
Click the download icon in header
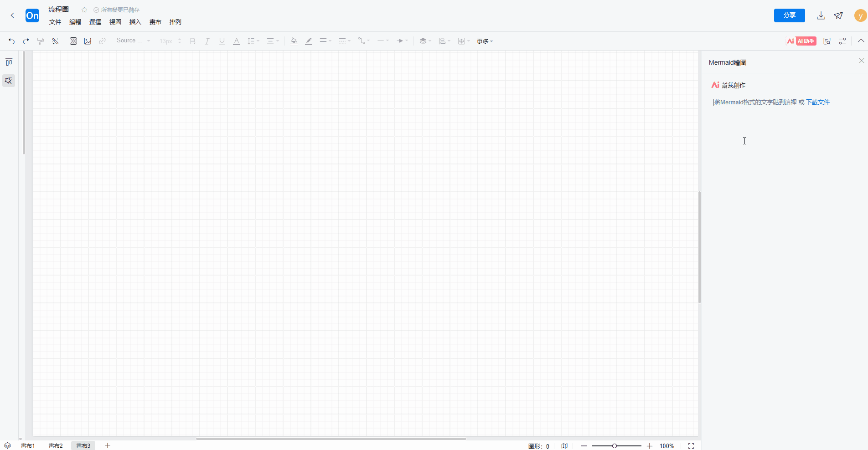(821, 15)
